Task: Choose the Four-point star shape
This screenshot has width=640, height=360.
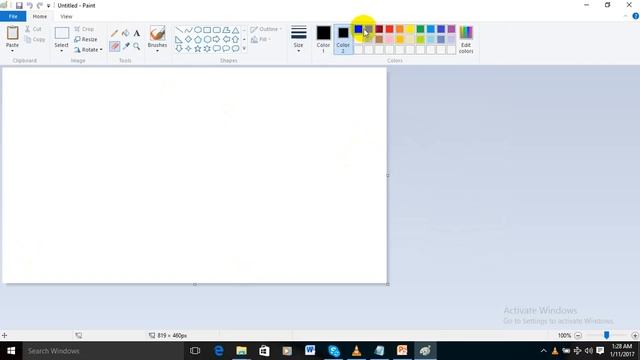Action: 188,49
